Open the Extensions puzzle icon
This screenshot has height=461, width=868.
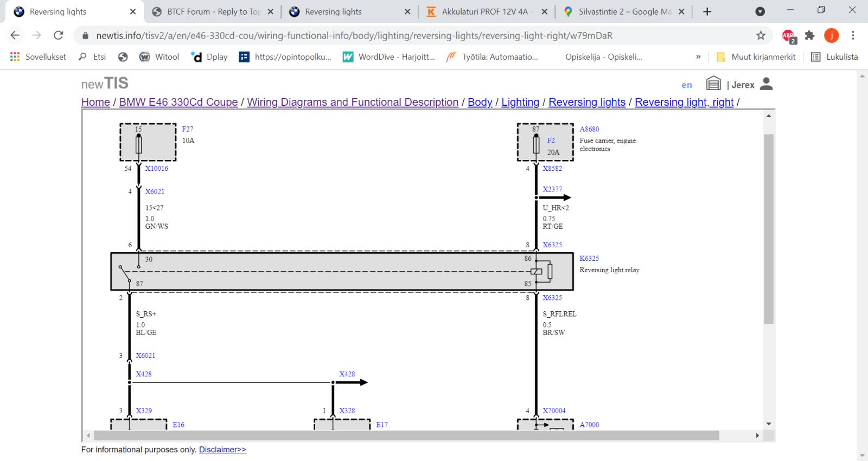pos(810,36)
